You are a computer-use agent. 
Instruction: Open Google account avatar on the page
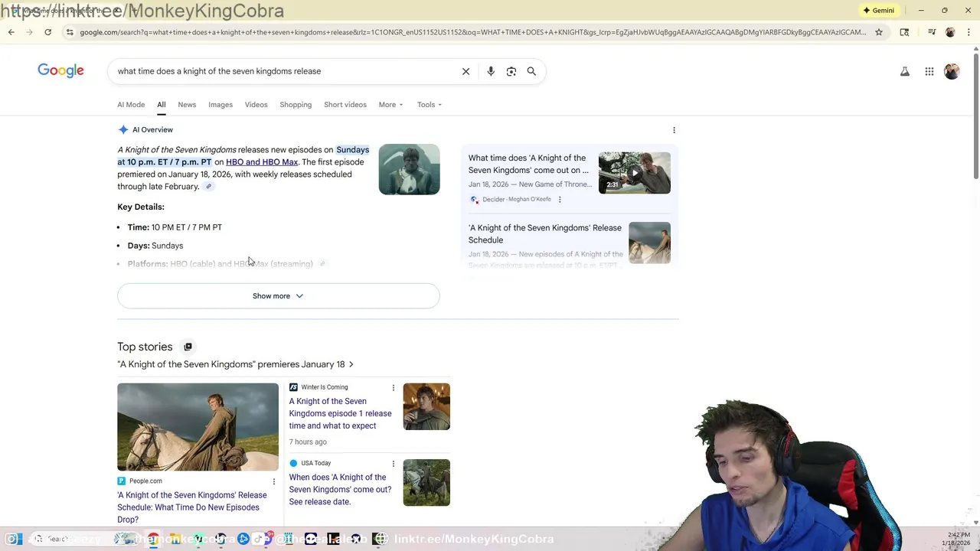[x=952, y=71]
